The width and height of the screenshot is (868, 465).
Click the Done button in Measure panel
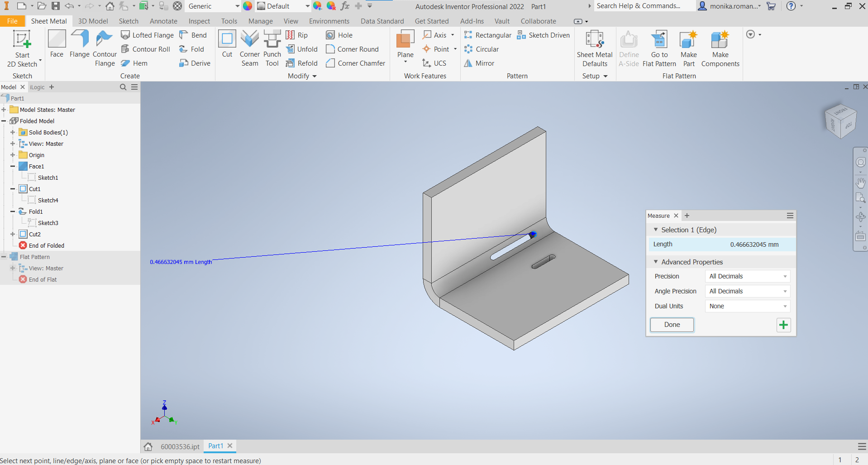[672, 325]
